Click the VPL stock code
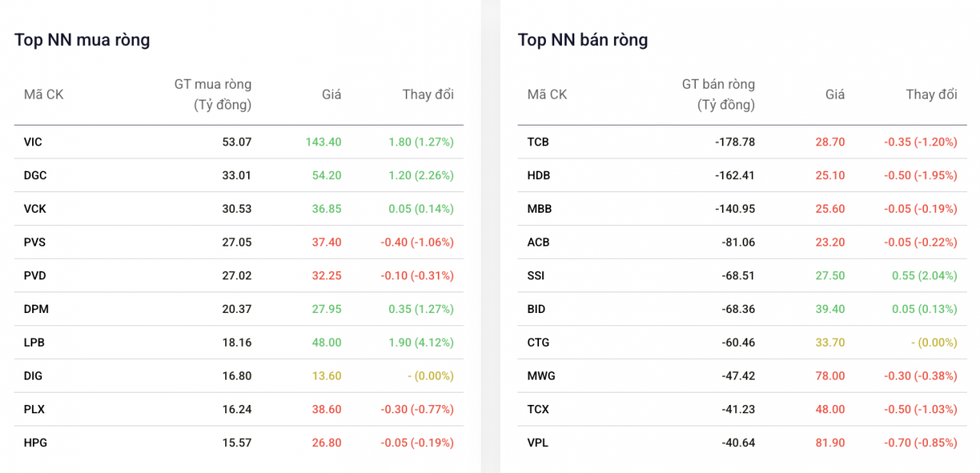Viewport: 980px width, 473px height. (x=537, y=442)
